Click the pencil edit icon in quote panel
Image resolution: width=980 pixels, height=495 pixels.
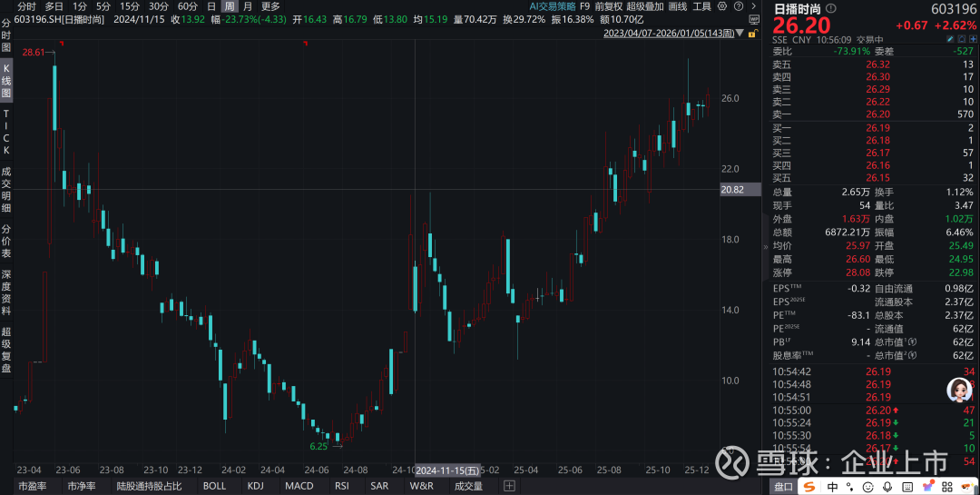click(951, 39)
